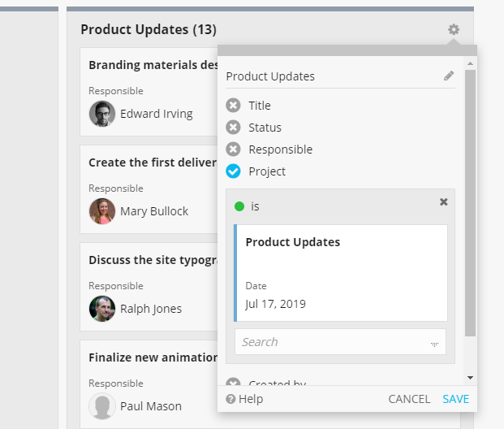Image resolution: width=504 pixels, height=429 pixels.
Task: Remove the project filter with the x icon
Action: 443,202
